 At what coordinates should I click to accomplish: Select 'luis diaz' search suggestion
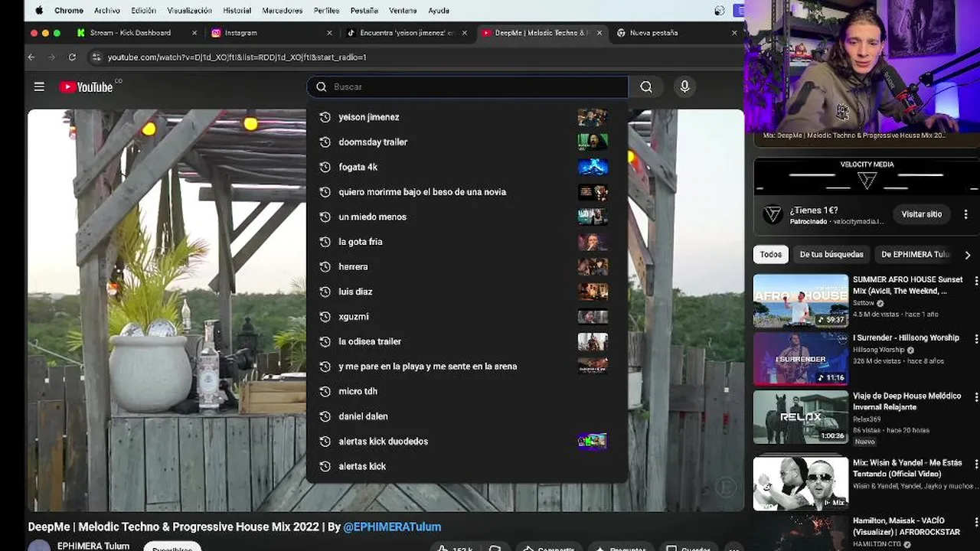[466, 292]
